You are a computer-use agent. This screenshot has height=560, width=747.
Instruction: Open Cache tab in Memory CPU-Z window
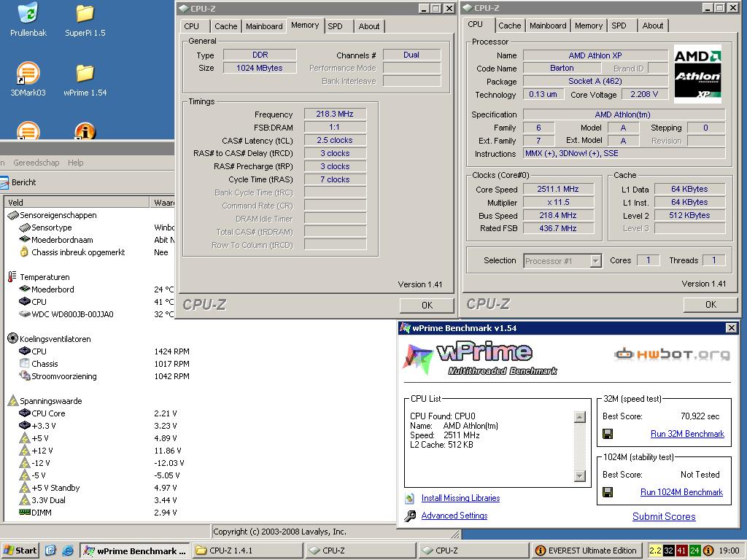pyautogui.click(x=226, y=26)
